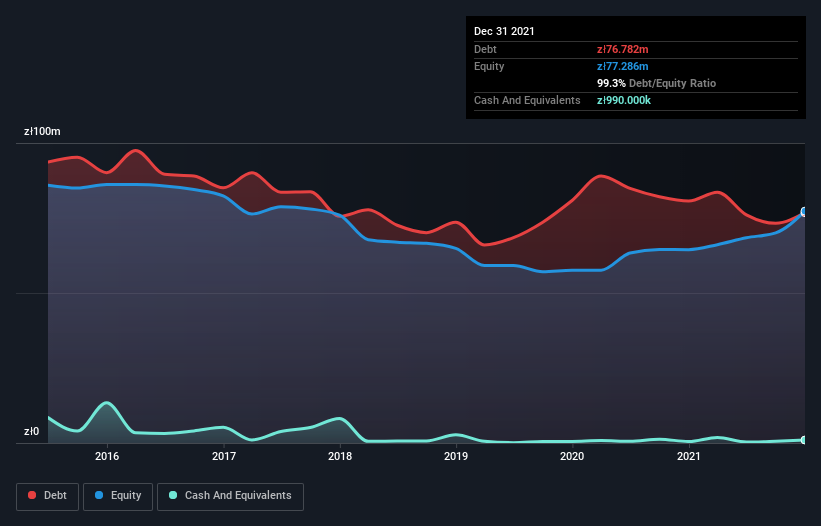The image size is (821, 526).
Task: Click the Cash value zł990.000k
Action: click(624, 100)
